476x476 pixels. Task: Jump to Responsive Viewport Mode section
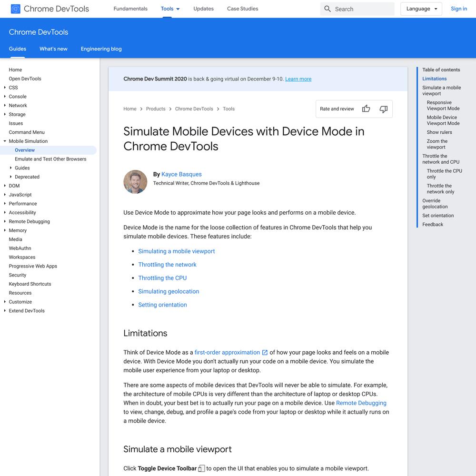(443, 106)
